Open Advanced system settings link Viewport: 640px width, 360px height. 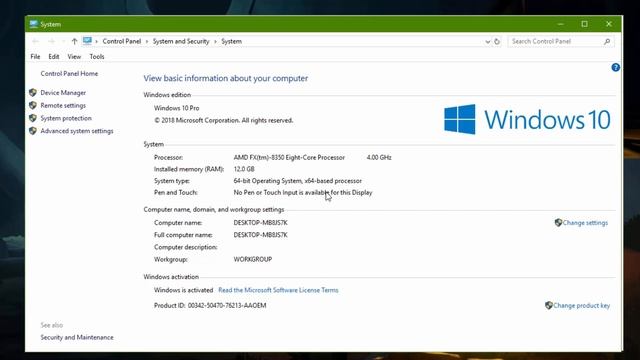coord(77,131)
